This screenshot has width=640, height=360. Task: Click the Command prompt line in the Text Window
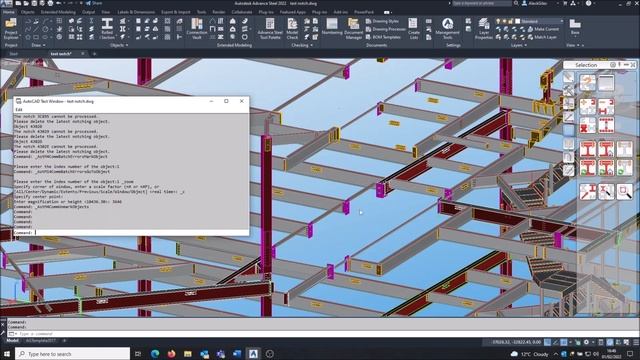tap(131, 232)
